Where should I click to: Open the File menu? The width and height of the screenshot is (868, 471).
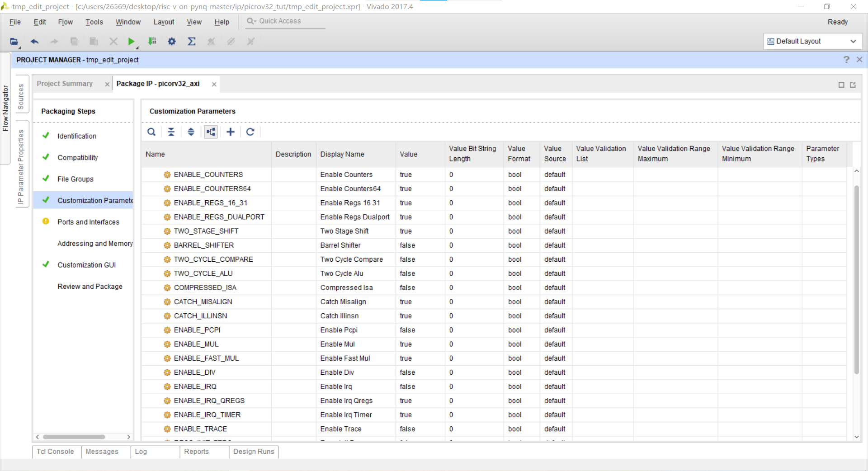[x=15, y=22]
